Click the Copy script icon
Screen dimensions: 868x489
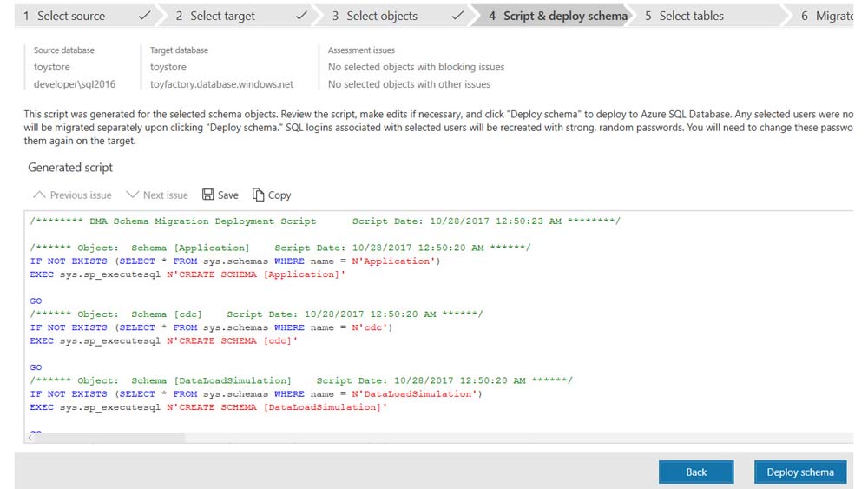tap(258, 195)
